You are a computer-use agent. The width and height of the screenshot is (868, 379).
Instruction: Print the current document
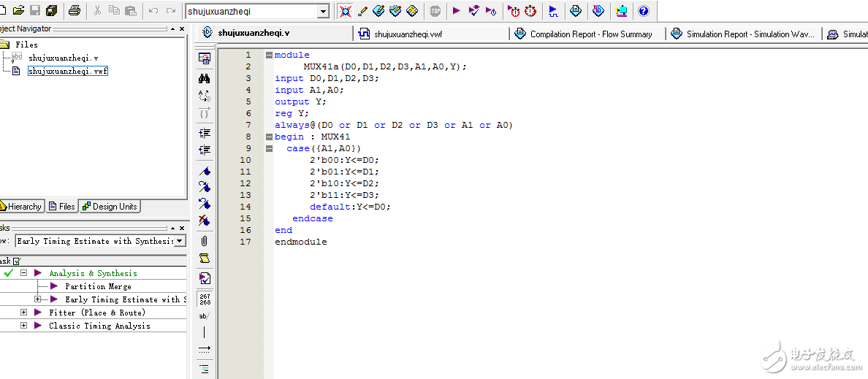pyautogui.click(x=75, y=10)
